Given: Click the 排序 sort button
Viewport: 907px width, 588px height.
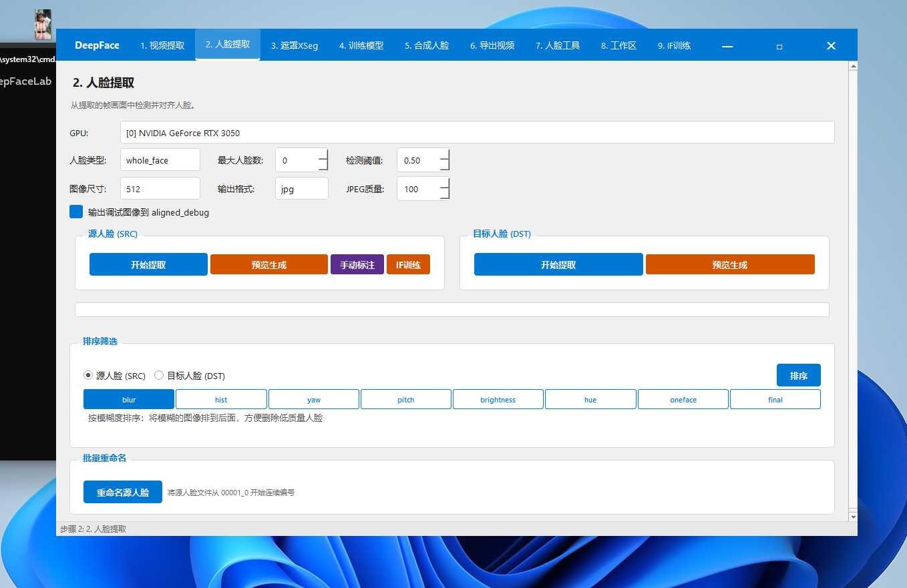Looking at the screenshot, I should [x=799, y=375].
